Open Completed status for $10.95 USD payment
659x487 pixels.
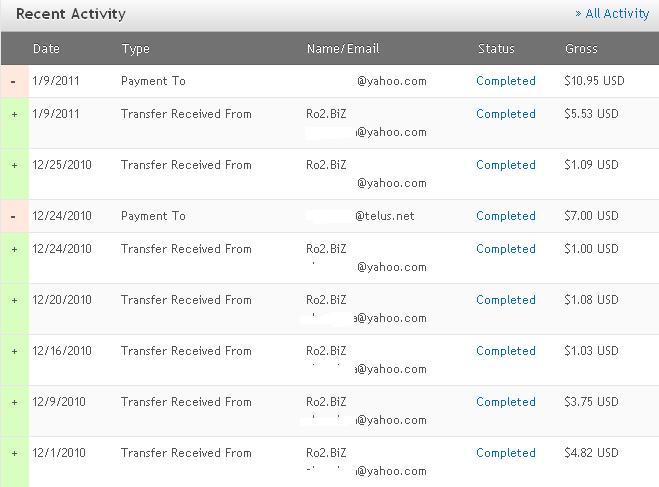point(505,81)
